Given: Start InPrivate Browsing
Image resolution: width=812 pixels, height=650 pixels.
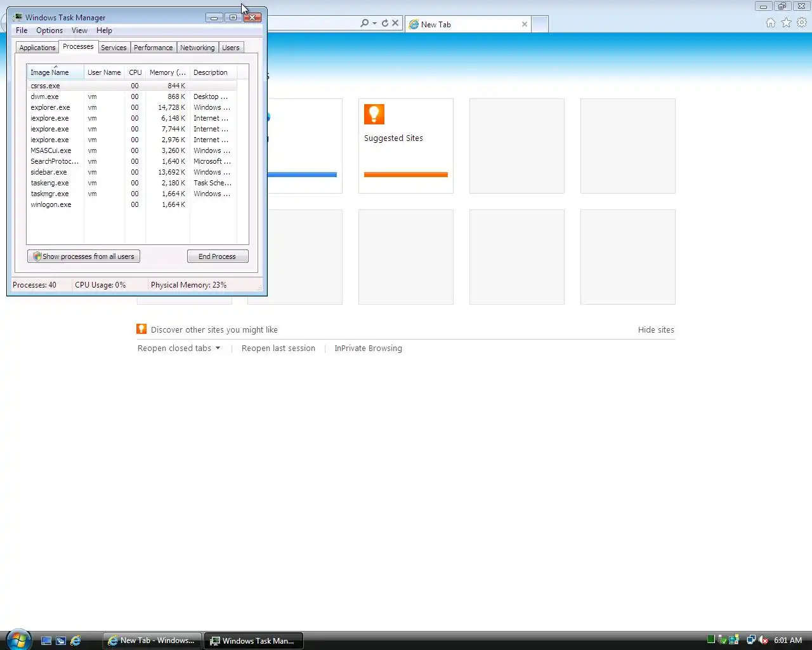Looking at the screenshot, I should [x=368, y=348].
